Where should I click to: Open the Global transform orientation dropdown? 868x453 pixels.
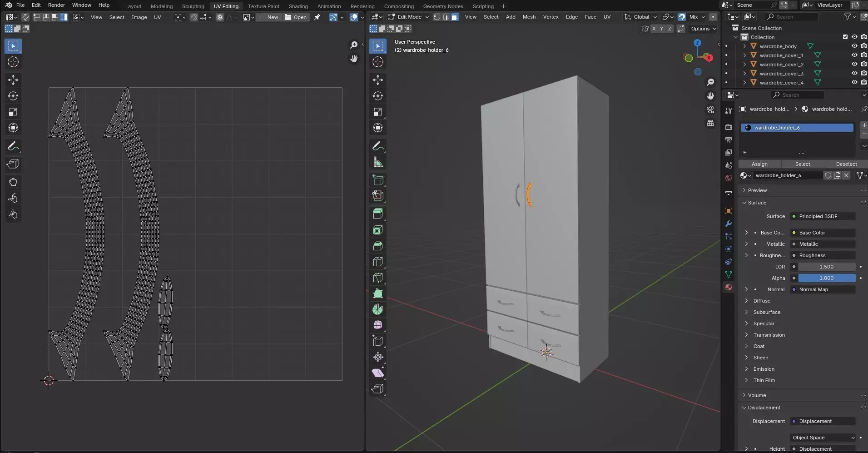(640, 17)
